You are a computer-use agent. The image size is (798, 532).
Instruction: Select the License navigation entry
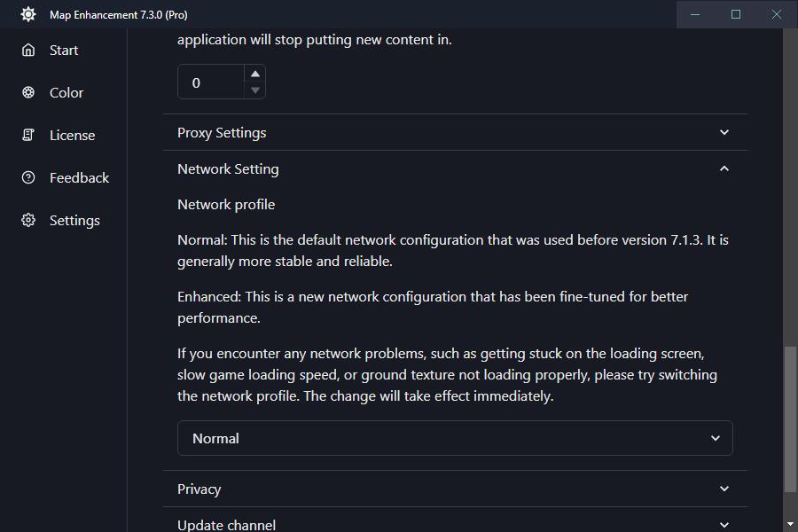coord(72,135)
